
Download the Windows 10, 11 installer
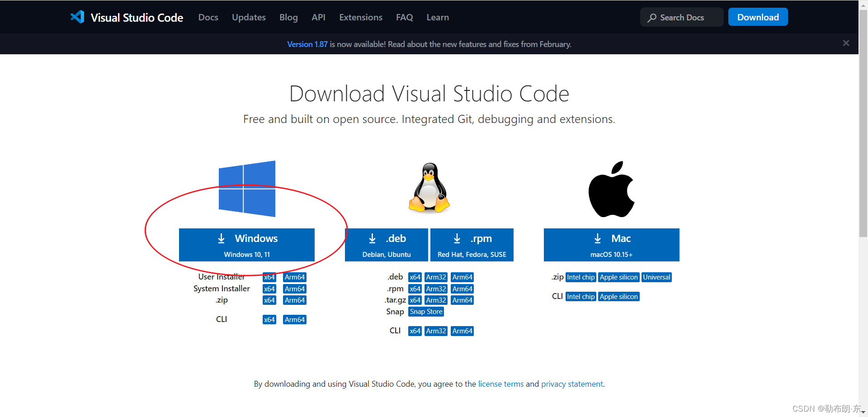(x=247, y=245)
